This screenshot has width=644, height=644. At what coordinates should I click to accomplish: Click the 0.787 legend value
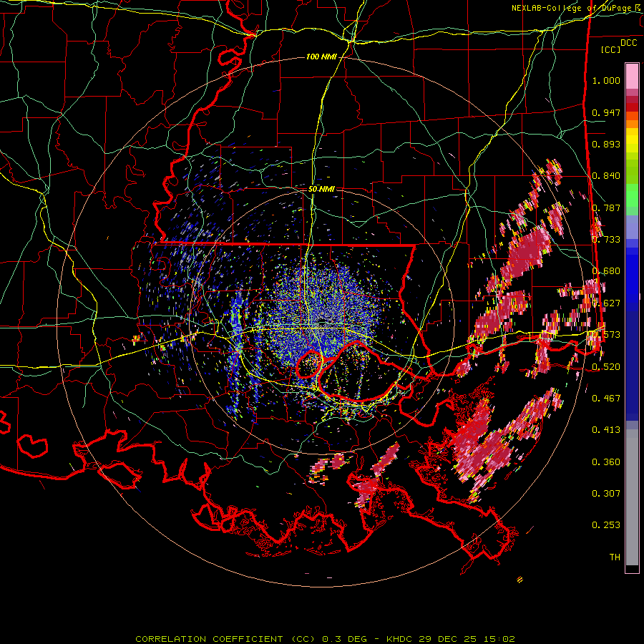(606, 208)
